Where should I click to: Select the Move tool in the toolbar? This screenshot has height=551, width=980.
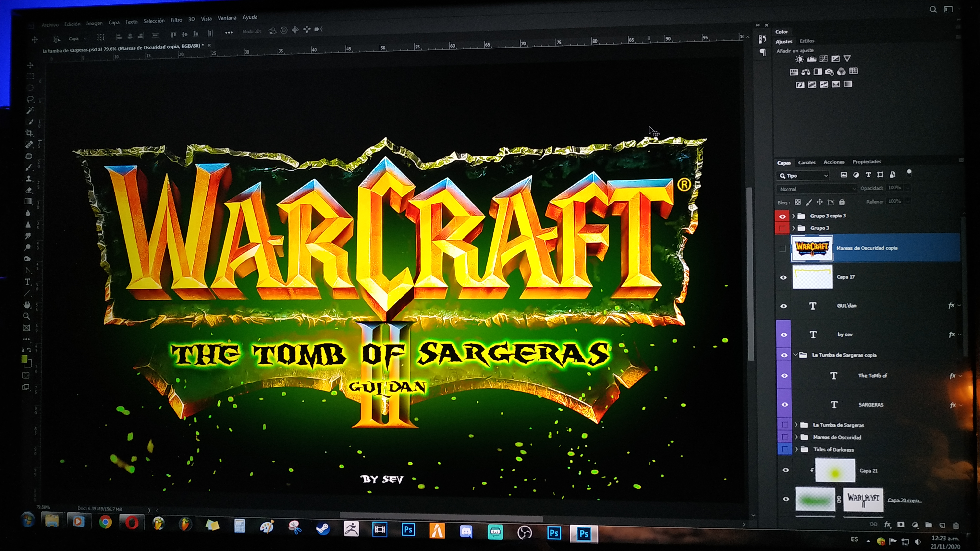[x=30, y=65]
